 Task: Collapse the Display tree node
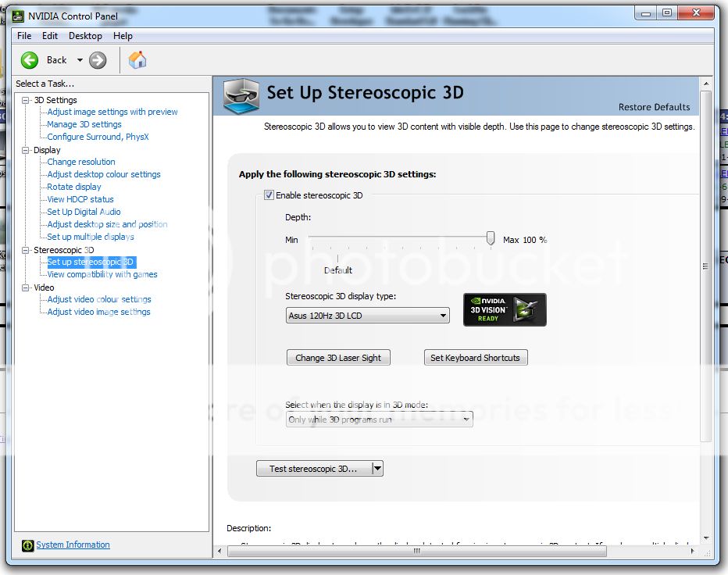[x=26, y=150]
